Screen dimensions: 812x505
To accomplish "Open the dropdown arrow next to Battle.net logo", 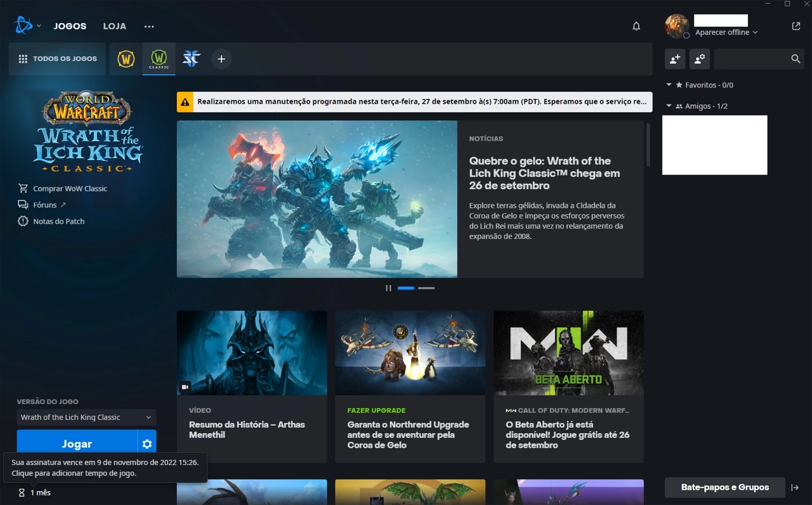I will pyautogui.click(x=39, y=26).
